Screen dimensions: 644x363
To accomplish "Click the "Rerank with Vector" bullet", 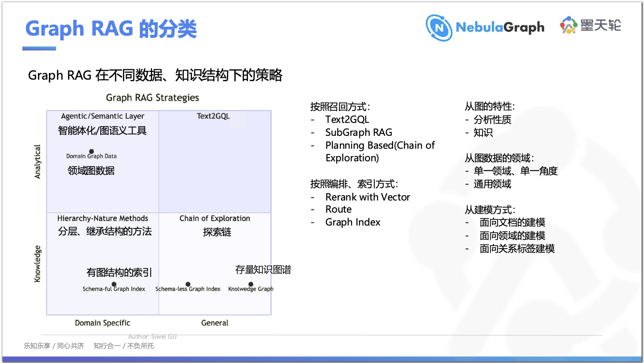I will point(368,197).
